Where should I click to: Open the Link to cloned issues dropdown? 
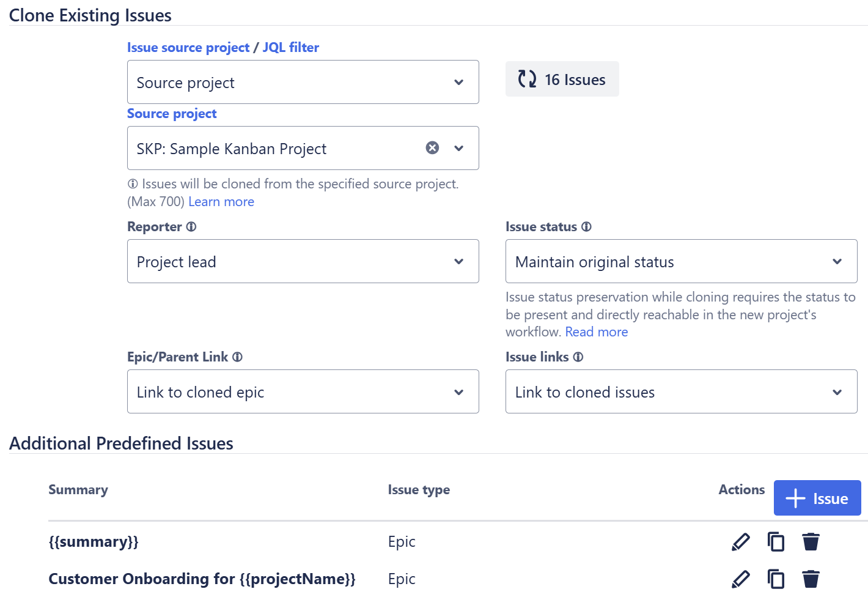click(x=681, y=391)
